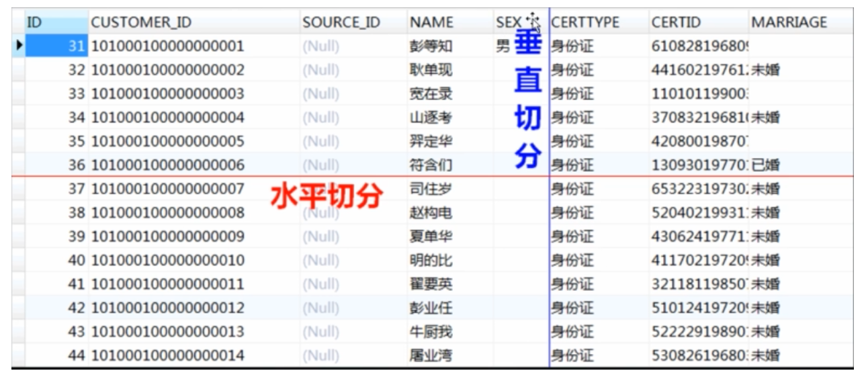Select CERTID cell beginning 53082619680

pos(699,355)
